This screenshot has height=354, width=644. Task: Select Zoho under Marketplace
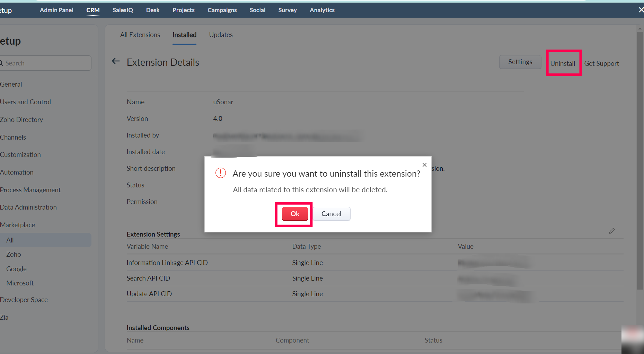[14, 254]
